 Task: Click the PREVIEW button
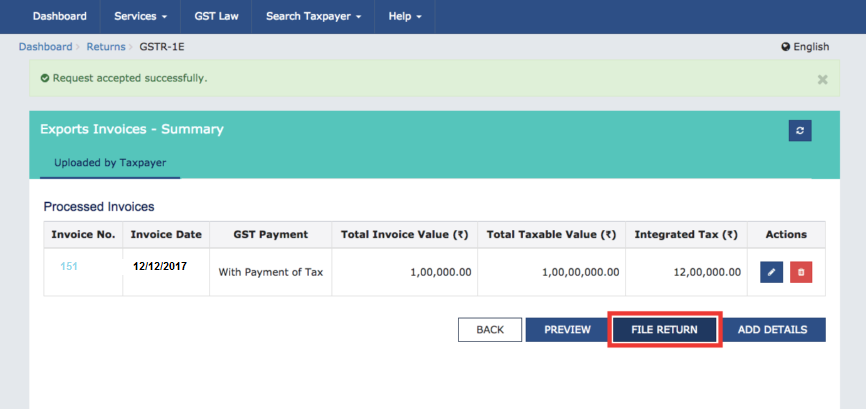tap(567, 330)
